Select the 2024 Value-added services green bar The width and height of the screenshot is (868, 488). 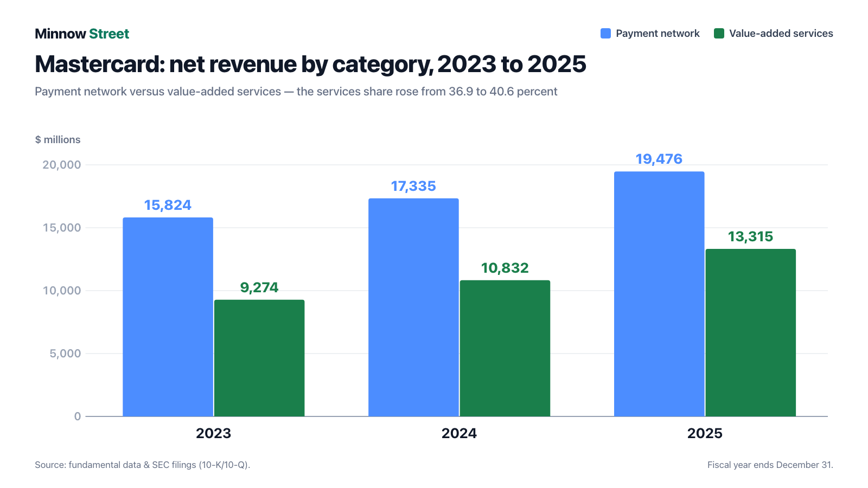pos(505,349)
